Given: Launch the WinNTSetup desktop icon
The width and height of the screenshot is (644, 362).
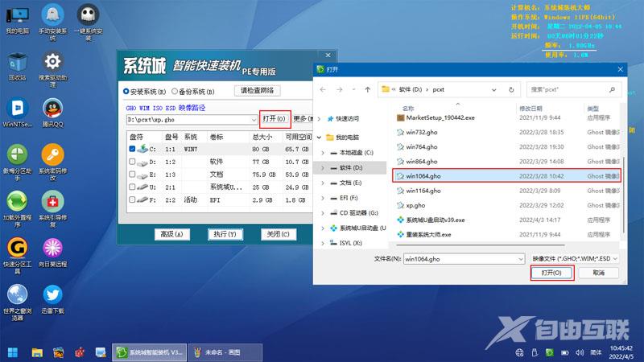Looking at the screenshot, I should pyautogui.click(x=17, y=113).
